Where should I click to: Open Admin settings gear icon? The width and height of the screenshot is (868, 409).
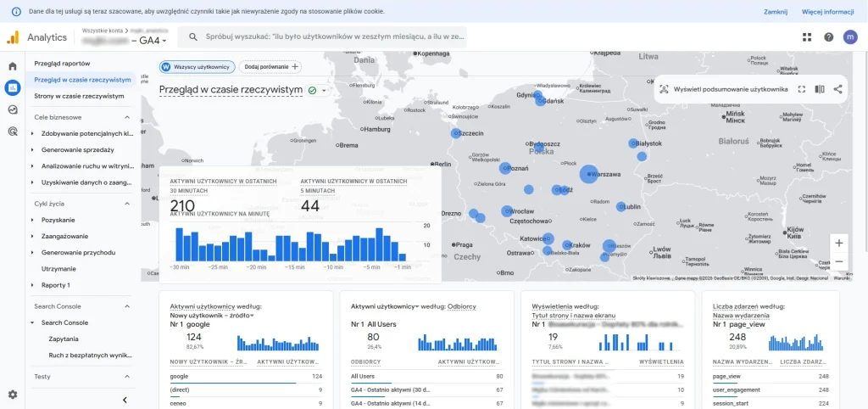click(12, 395)
